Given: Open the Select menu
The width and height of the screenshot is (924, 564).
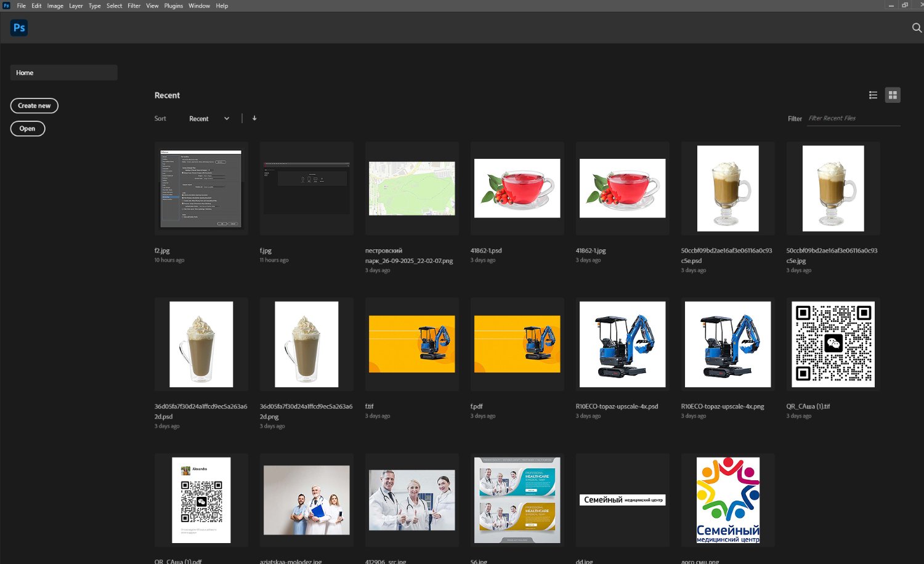Looking at the screenshot, I should click(x=115, y=6).
